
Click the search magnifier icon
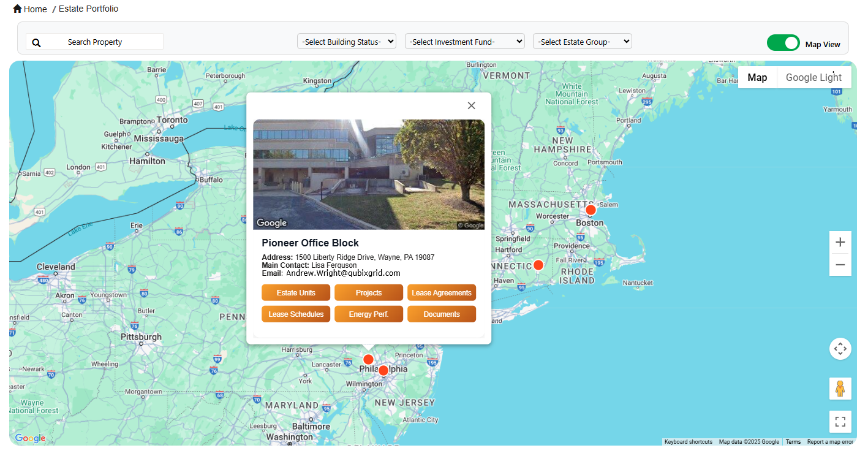(36, 42)
